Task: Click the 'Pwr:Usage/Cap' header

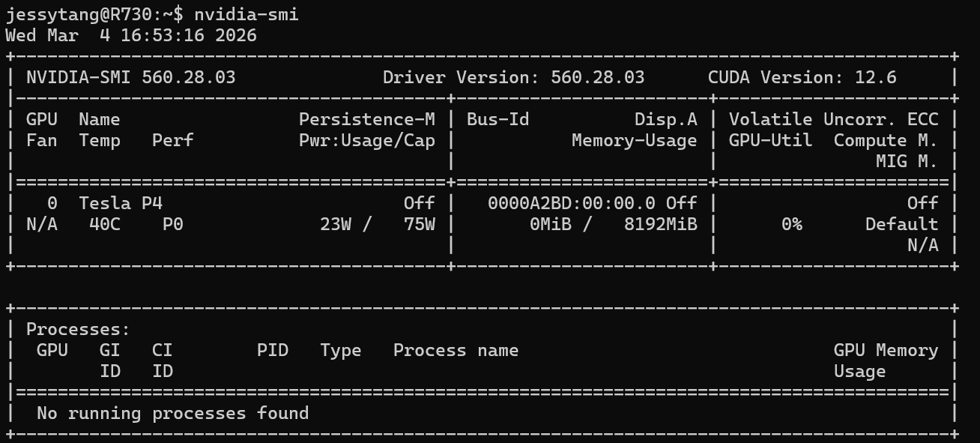Action: click(367, 140)
